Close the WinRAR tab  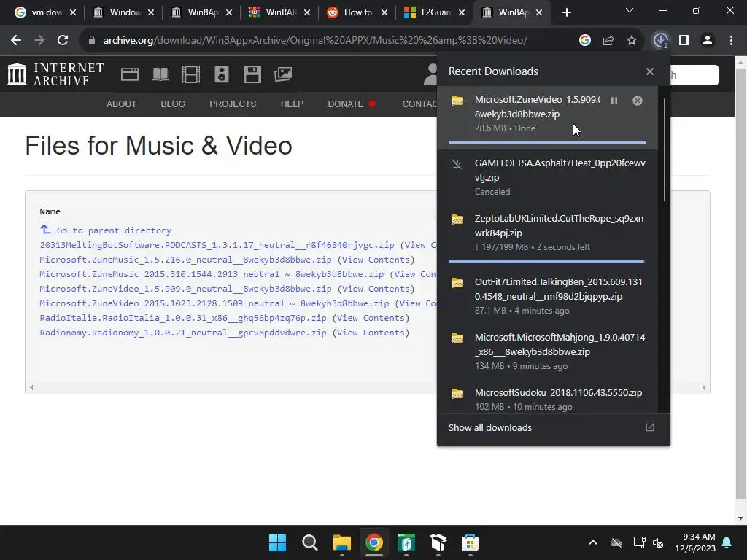pyautogui.click(x=307, y=12)
